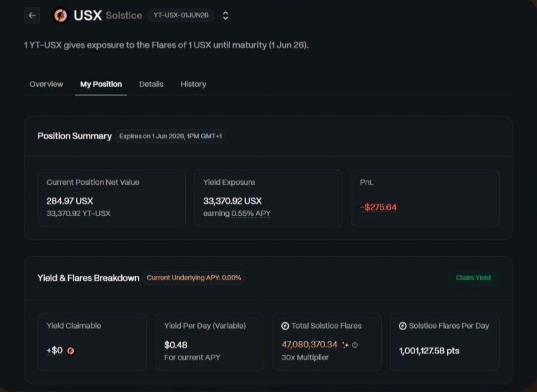This screenshot has width=537, height=392.
Task: Click the $0.48 yield per day value
Action: click(176, 345)
